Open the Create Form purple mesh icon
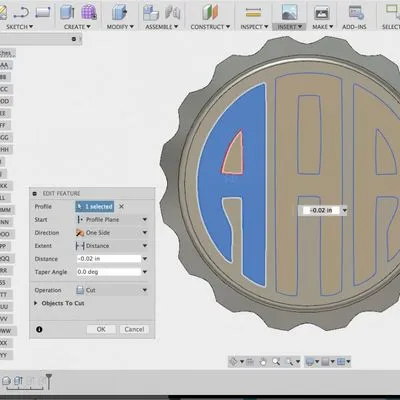400x400 pixels. tap(89, 12)
